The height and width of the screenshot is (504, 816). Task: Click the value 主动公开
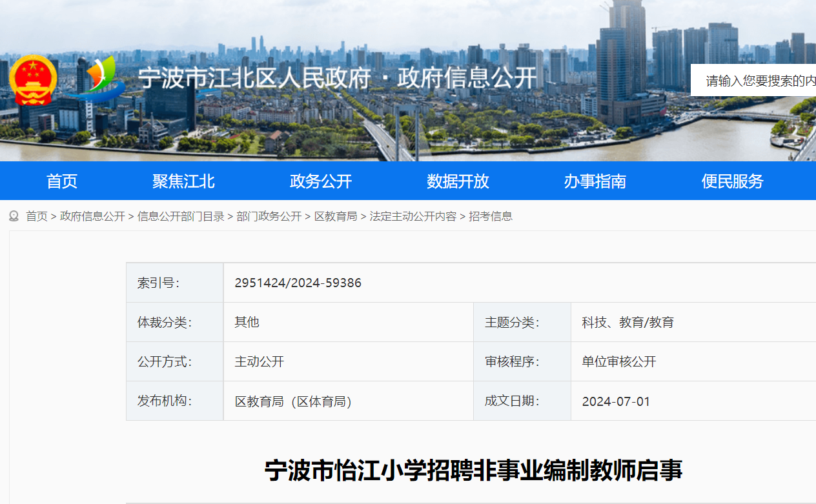(259, 362)
